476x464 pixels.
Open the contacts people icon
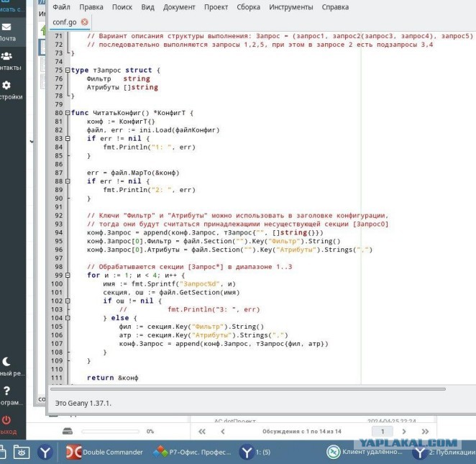pos(6,56)
